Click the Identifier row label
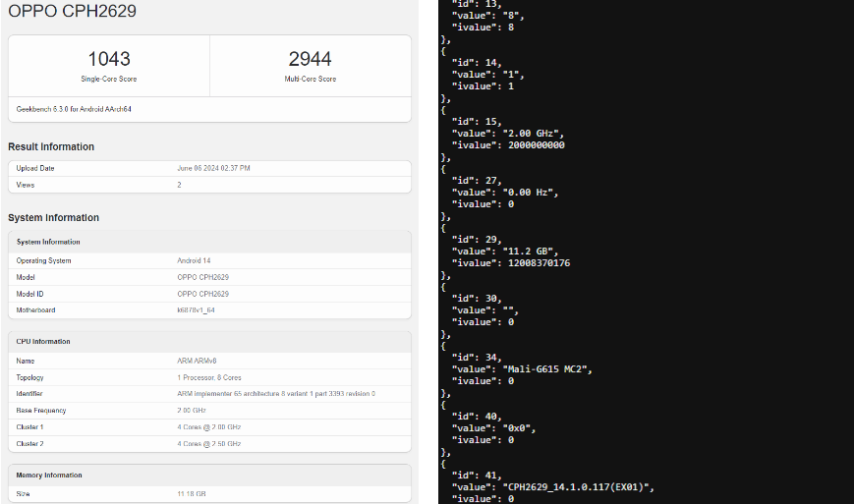The height and width of the screenshot is (504, 854). (28, 394)
